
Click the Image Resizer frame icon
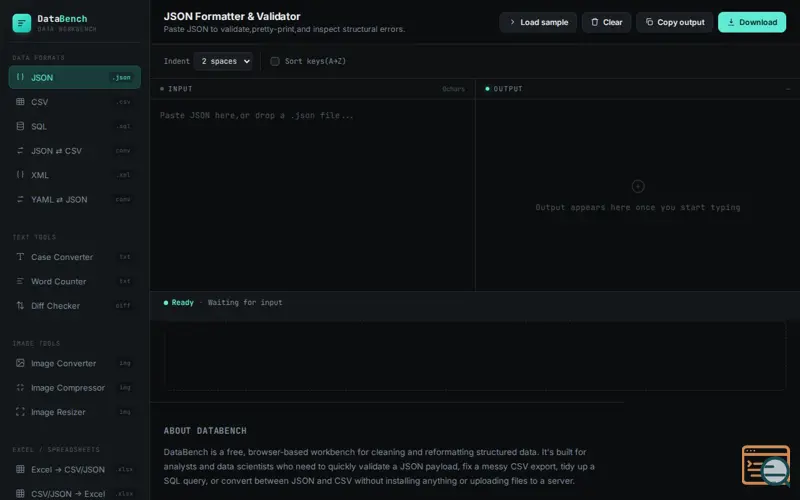20,412
